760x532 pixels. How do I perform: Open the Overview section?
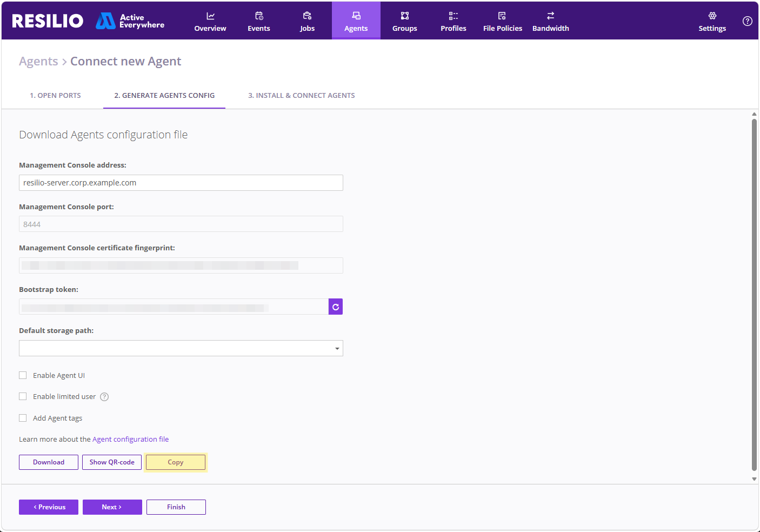(210, 21)
